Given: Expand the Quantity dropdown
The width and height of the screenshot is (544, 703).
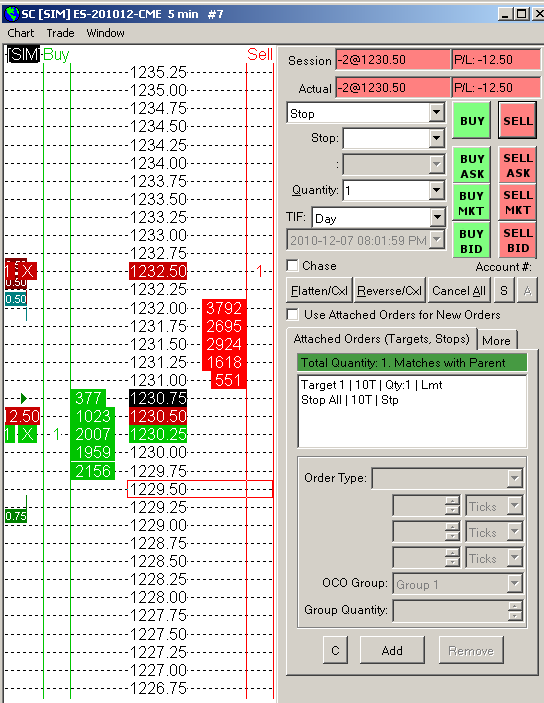Looking at the screenshot, I should [436, 191].
